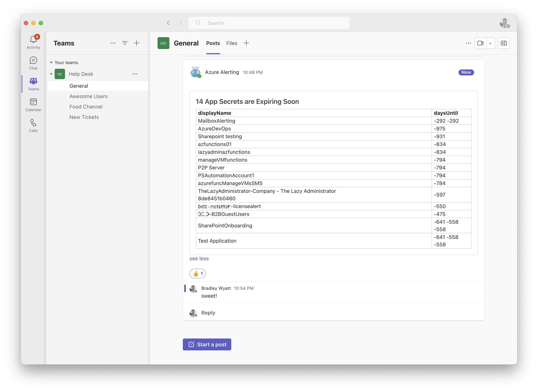
Task: Collapse the Your teams section
Action: pyautogui.click(x=51, y=62)
